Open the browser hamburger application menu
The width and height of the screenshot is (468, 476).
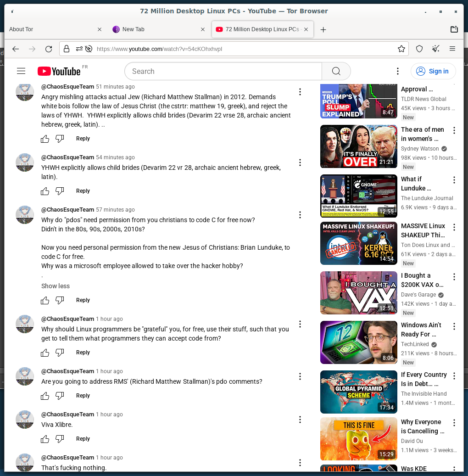[452, 49]
